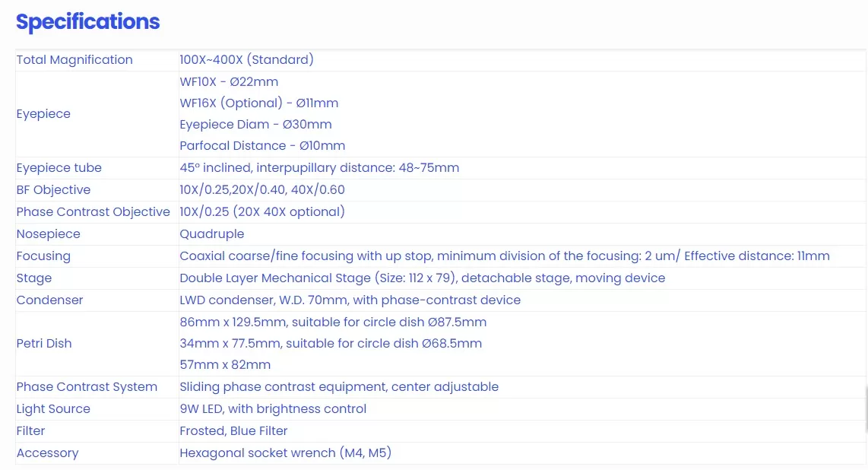This screenshot has width=868, height=470.
Task: Select the LWD condenser description
Action: coord(350,300)
